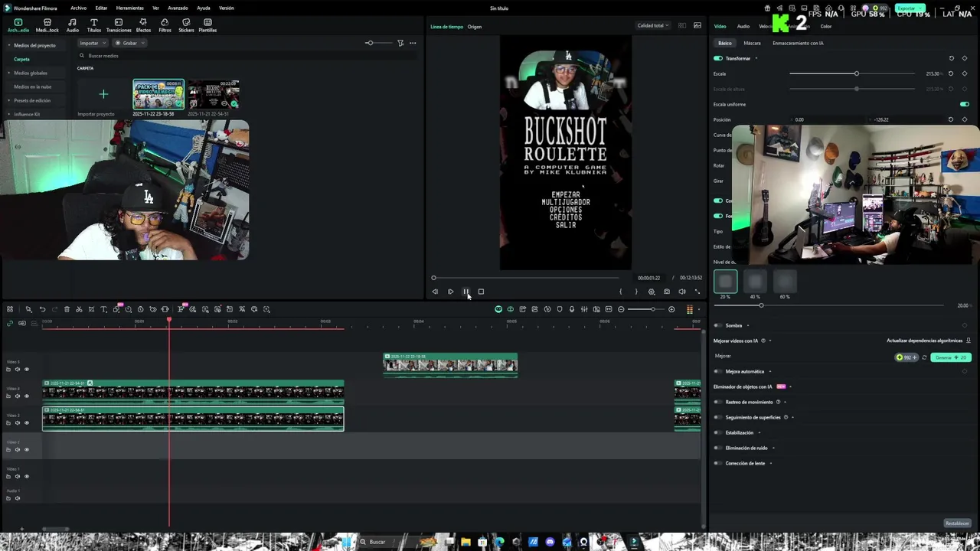Open the Audio library panel

73,25
